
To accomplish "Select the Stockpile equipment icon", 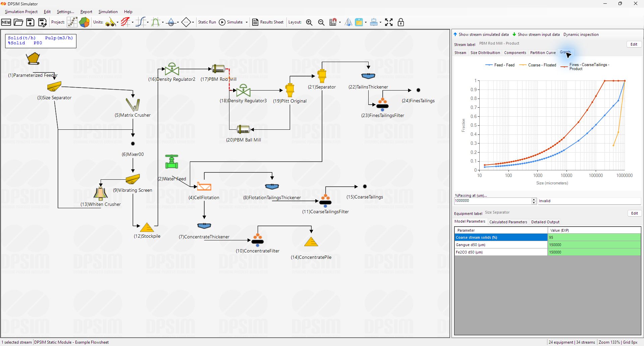I will coord(147,227).
